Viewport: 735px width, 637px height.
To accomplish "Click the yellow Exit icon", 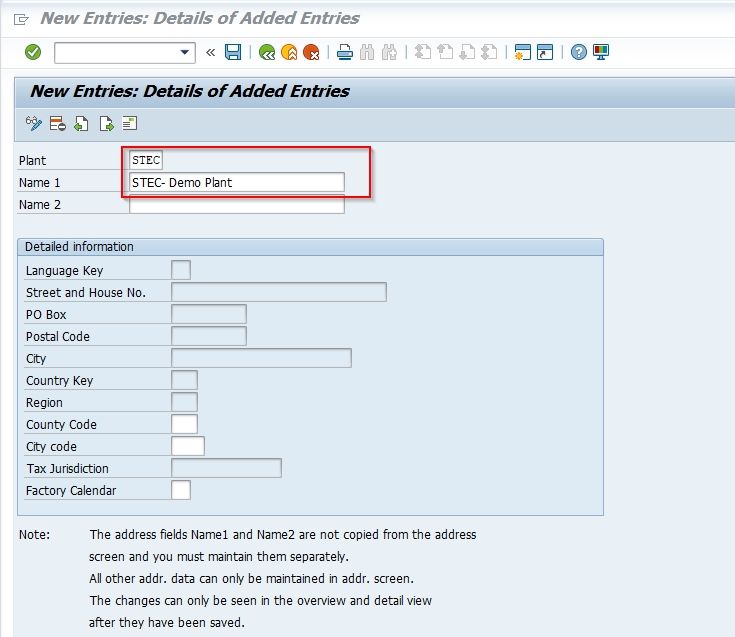I will pyautogui.click(x=289, y=52).
